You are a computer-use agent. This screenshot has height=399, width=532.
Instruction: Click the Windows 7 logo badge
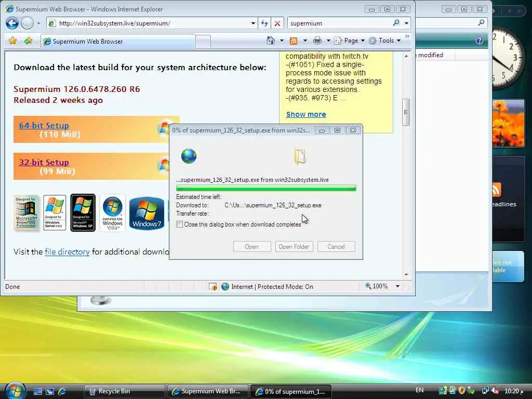pos(147,213)
